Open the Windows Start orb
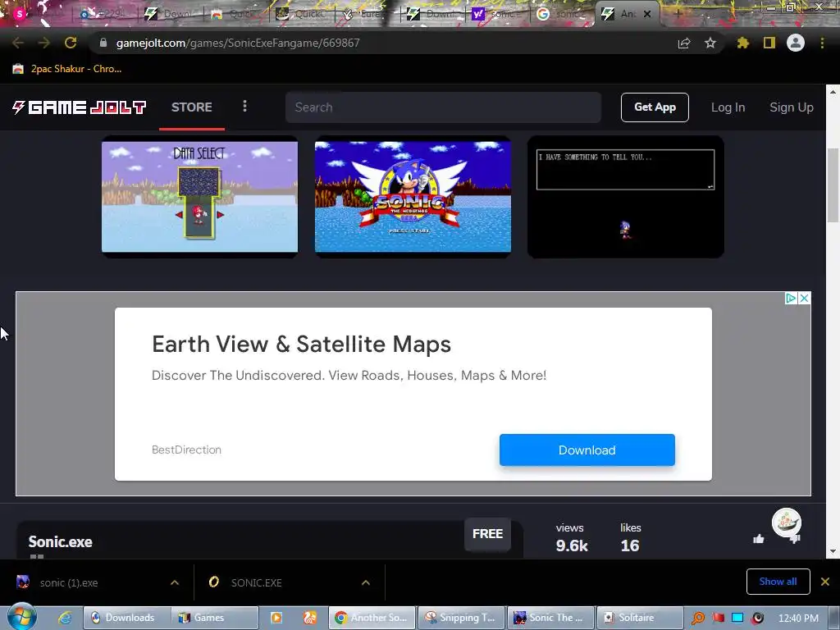Viewport: 840px width, 630px height. 21,617
